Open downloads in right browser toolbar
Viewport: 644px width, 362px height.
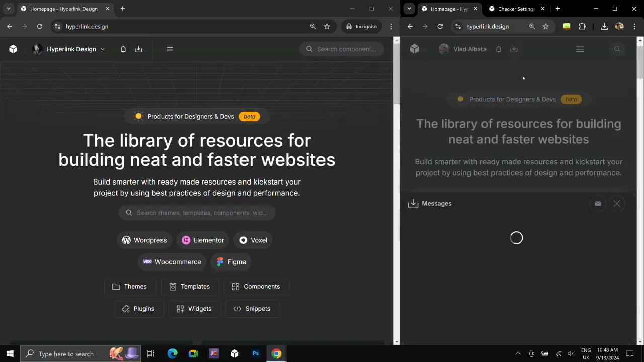[x=604, y=27]
